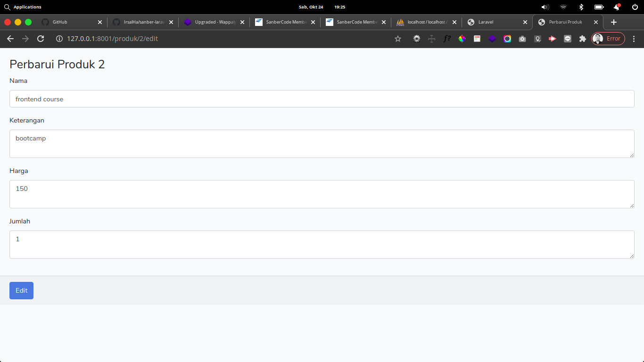644x362 pixels.
Task: Bookmark this page with the star icon
Action: 398,39
